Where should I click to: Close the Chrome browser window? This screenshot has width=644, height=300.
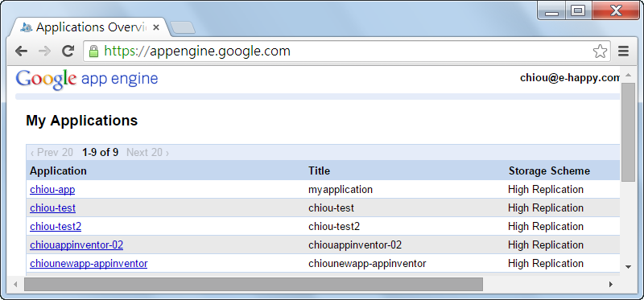616,10
